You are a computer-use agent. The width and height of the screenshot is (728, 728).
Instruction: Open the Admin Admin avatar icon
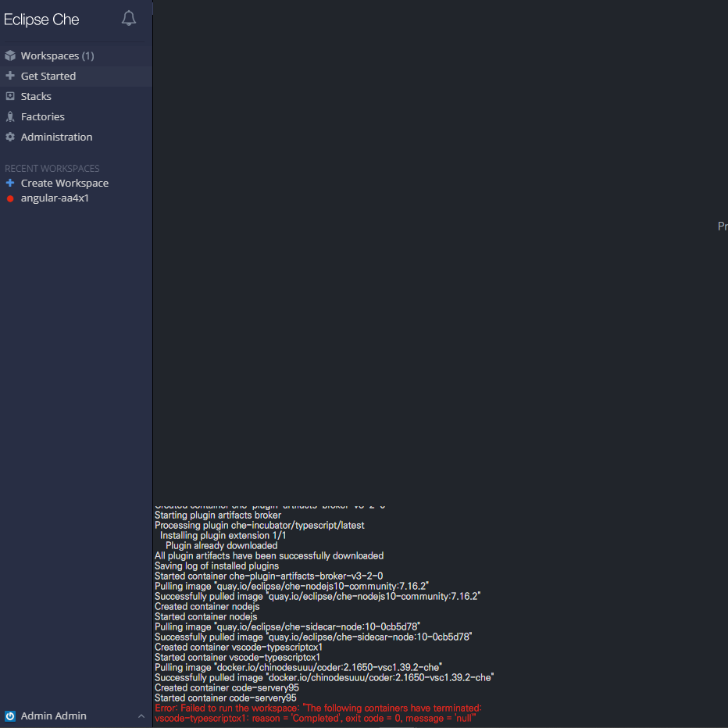click(10, 716)
